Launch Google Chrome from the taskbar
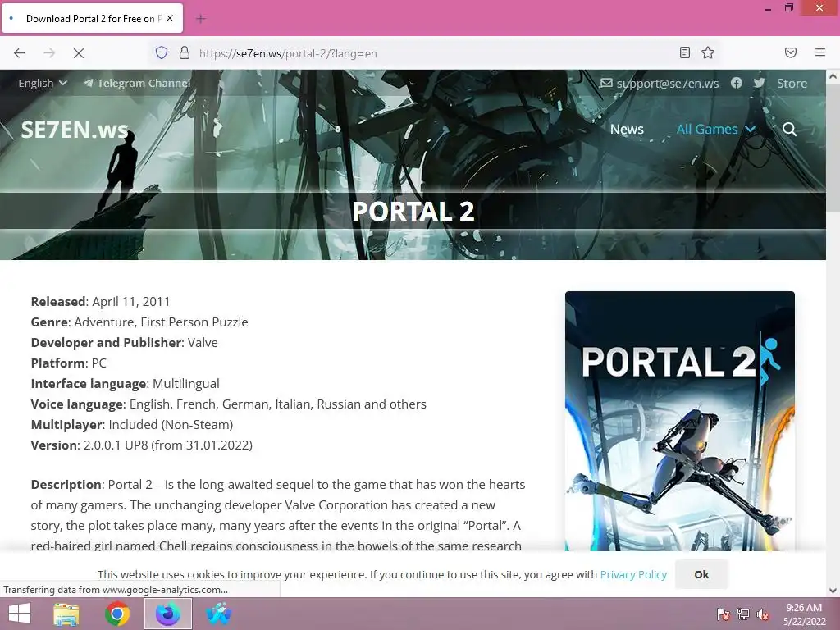 [117, 614]
